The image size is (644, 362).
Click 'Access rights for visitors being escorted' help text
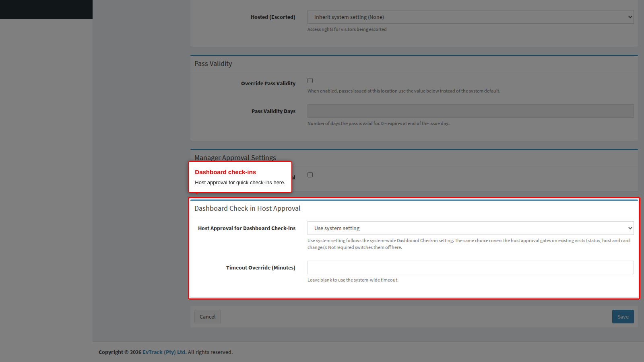347,29
